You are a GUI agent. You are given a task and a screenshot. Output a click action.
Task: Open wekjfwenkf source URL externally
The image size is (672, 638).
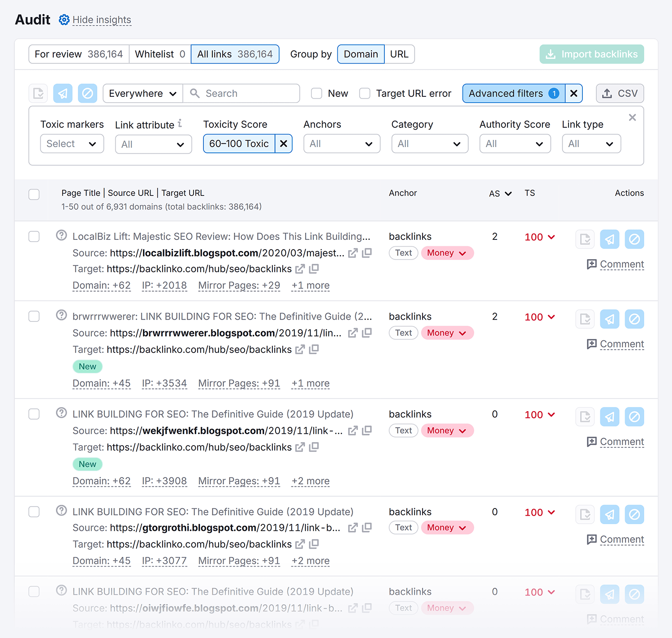353,430
